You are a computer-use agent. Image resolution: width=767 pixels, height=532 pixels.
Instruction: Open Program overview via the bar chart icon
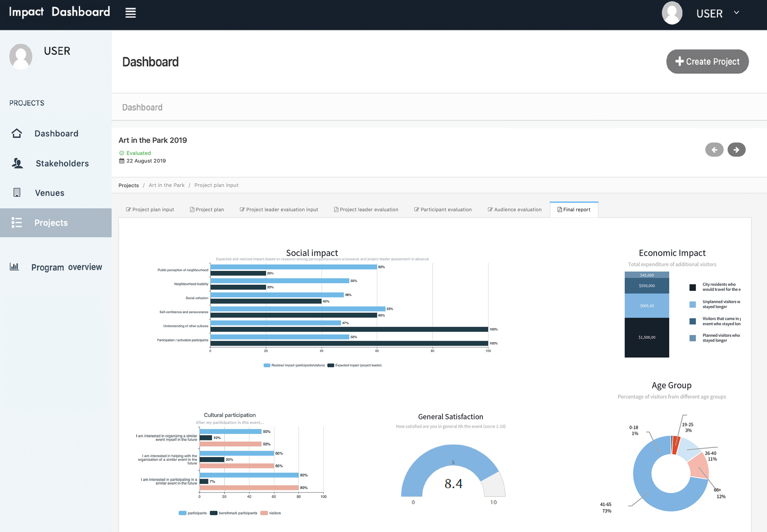[15, 267]
